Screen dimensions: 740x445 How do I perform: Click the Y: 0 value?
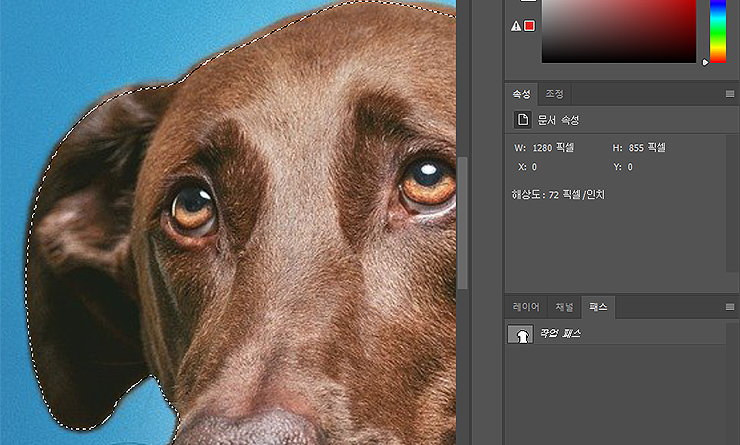pos(630,167)
